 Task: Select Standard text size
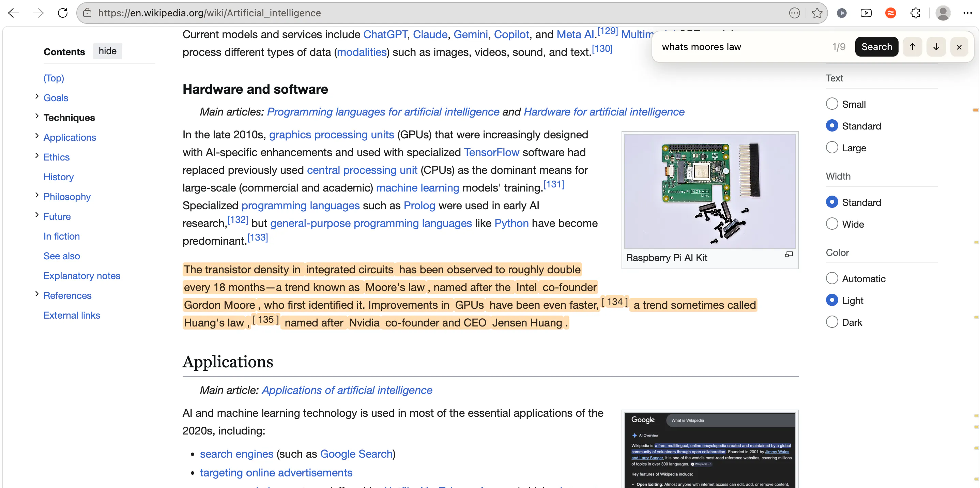coord(832,125)
